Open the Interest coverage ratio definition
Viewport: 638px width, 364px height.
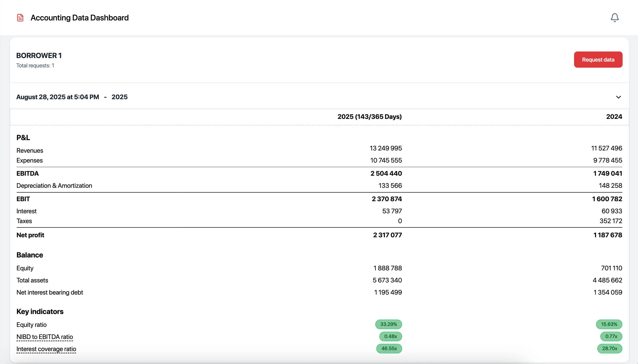point(46,349)
